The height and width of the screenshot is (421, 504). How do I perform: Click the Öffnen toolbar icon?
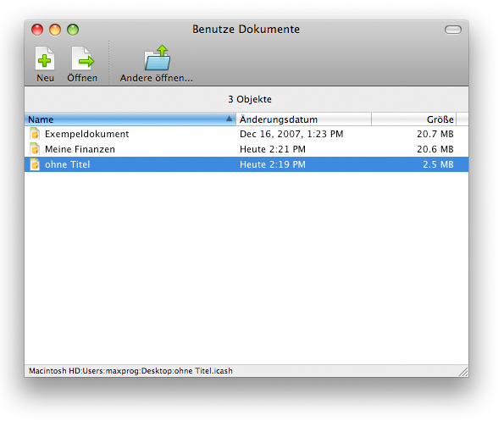tap(82, 58)
